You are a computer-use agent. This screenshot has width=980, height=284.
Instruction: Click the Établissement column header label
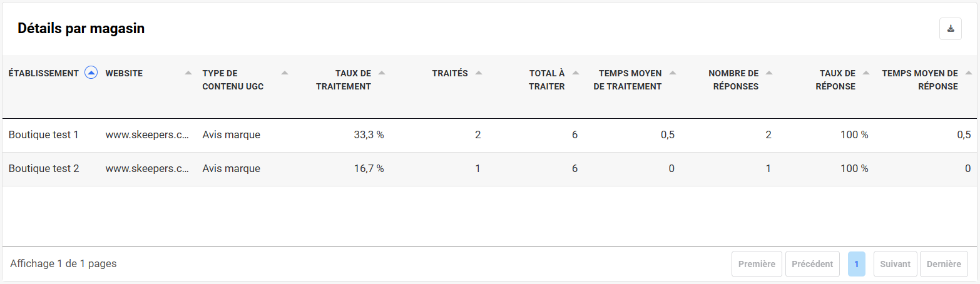[x=43, y=73]
